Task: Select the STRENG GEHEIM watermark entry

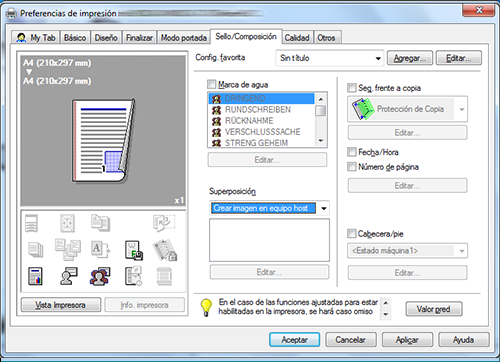Action: pyautogui.click(x=262, y=143)
